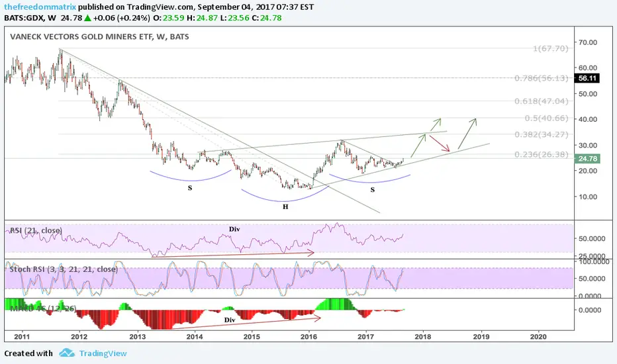This screenshot has width=617, height=364.
Task: Click the 2011 label on the time axis
Action: 22,336
